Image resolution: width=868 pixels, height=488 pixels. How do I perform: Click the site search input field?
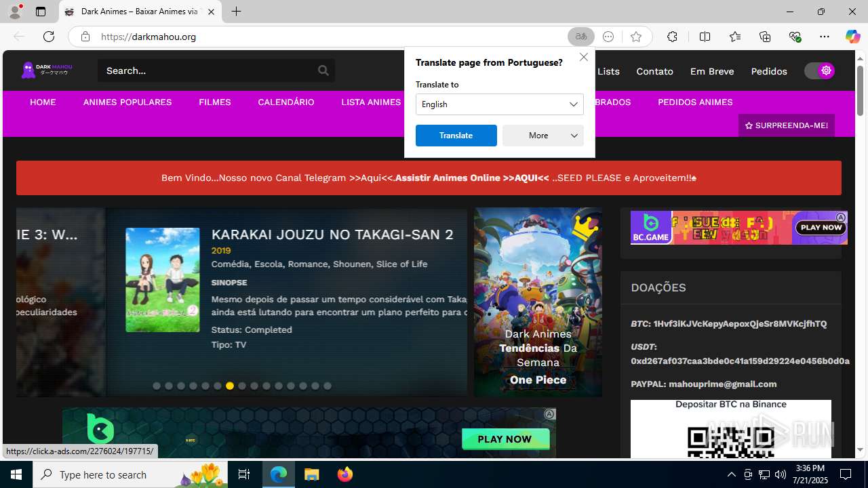point(207,70)
